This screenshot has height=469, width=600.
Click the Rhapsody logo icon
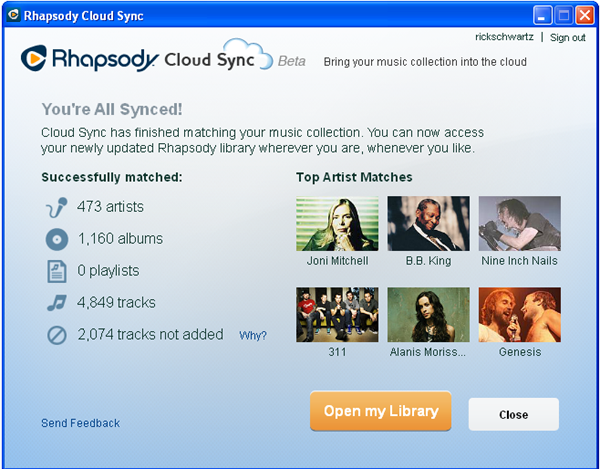point(35,59)
